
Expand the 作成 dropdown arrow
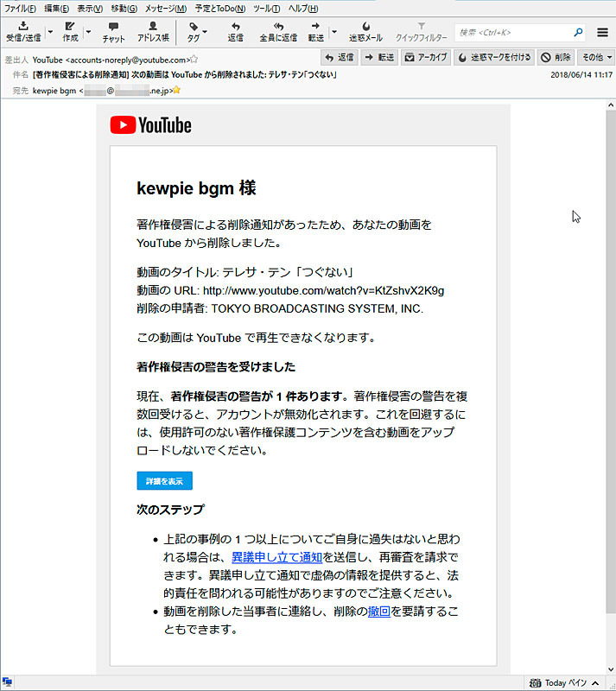89,32
